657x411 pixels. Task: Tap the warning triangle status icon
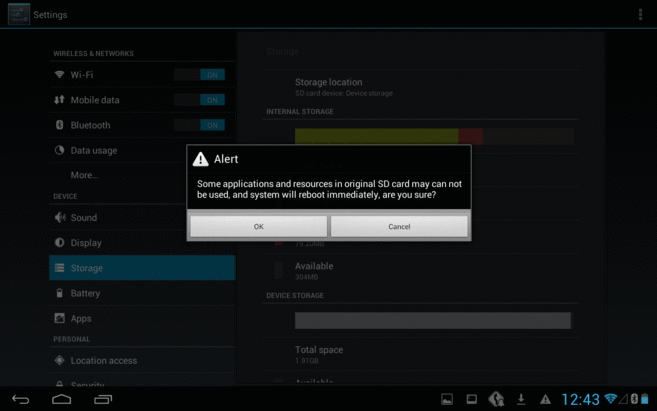point(545,399)
